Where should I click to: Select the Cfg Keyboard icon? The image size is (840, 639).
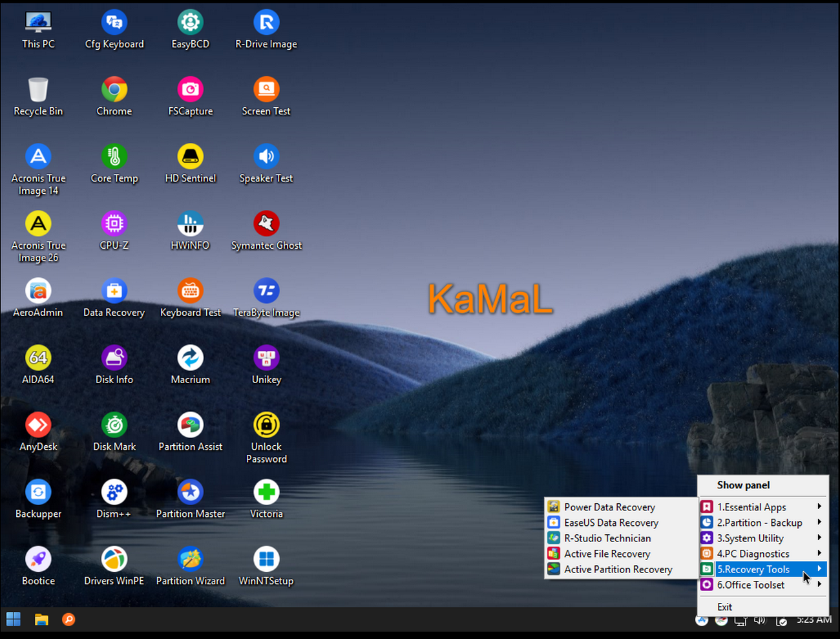[114, 30]
